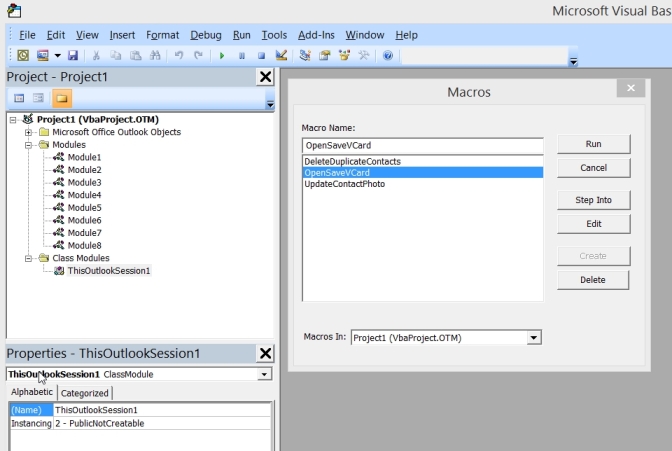672x451 pixels.
Task: Select DeleteDuplicateContacts macro in list
Action: 423,162
